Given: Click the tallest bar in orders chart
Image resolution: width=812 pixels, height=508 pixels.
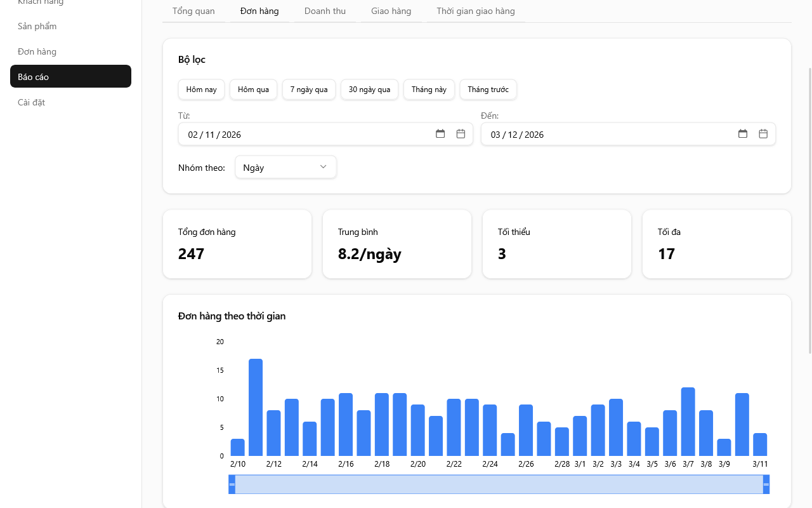Looking at the screenshot, I should point(256,407).
